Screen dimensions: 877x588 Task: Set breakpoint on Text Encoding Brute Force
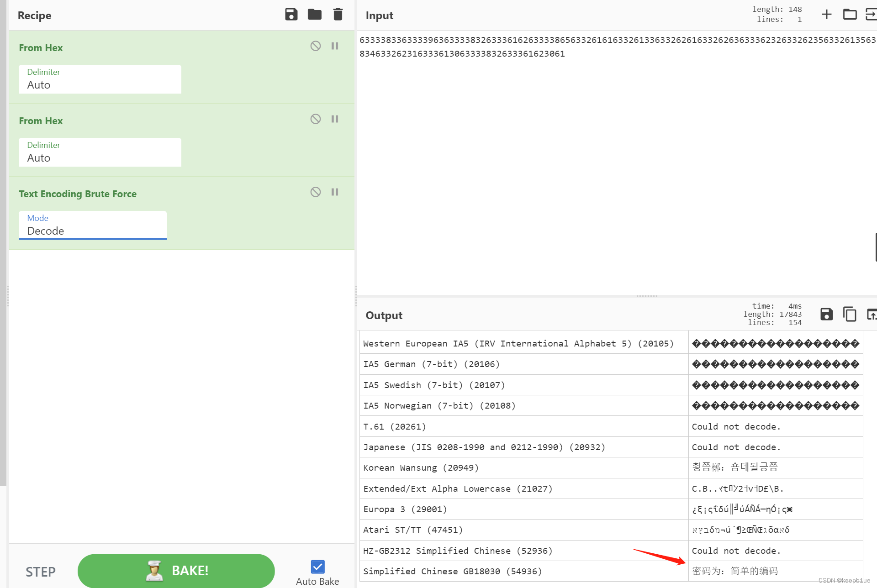pyautogui.click(x=335, y=192)
